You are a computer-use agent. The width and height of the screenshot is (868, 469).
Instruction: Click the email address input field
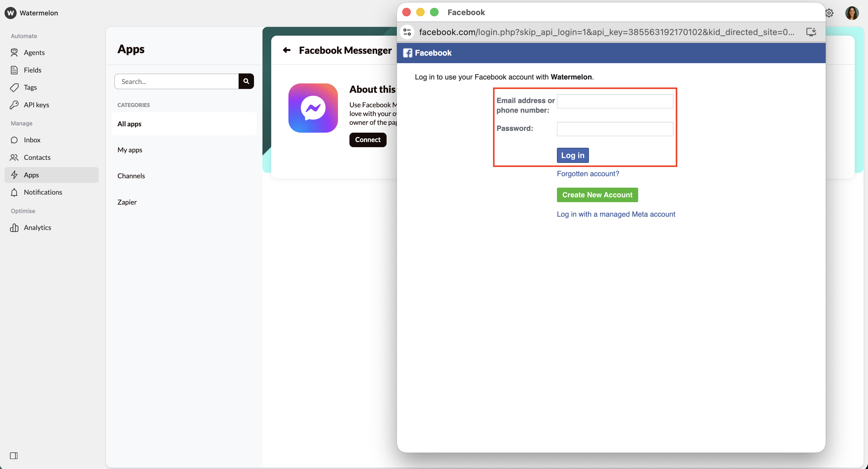pos(615,101)
